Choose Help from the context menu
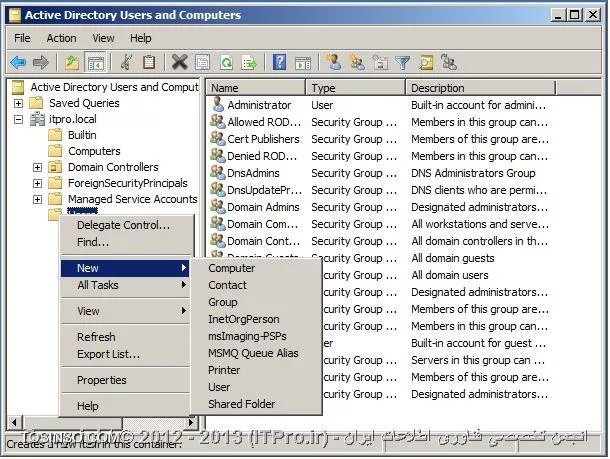This screenshot has width=610, height=459. tap(125, 406)
